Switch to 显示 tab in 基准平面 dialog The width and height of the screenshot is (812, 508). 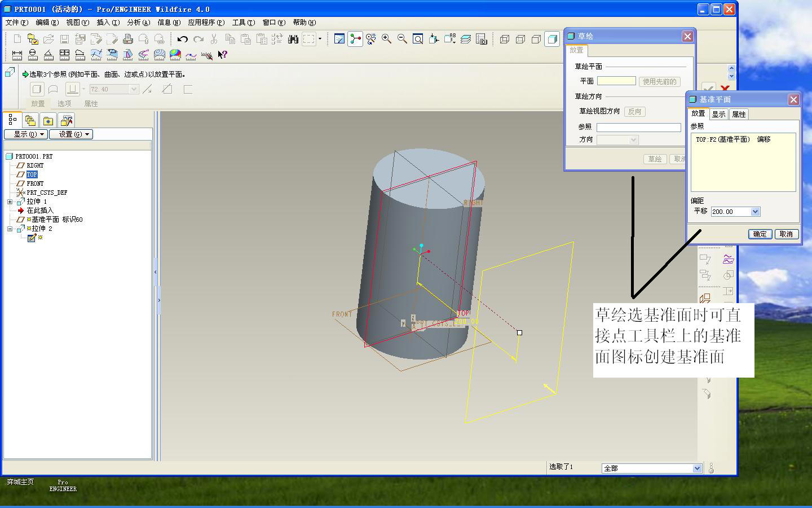[718, 114]
